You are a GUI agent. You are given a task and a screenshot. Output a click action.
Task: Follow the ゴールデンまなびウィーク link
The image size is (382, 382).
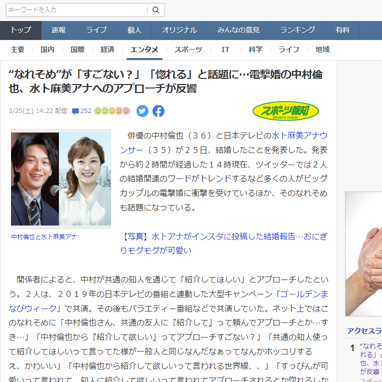(x=168, y=301)
